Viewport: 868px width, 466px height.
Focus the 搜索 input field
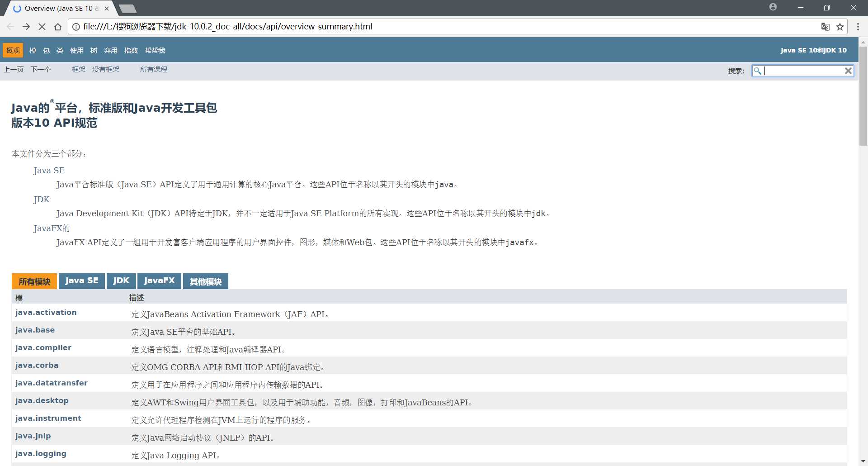803,71
